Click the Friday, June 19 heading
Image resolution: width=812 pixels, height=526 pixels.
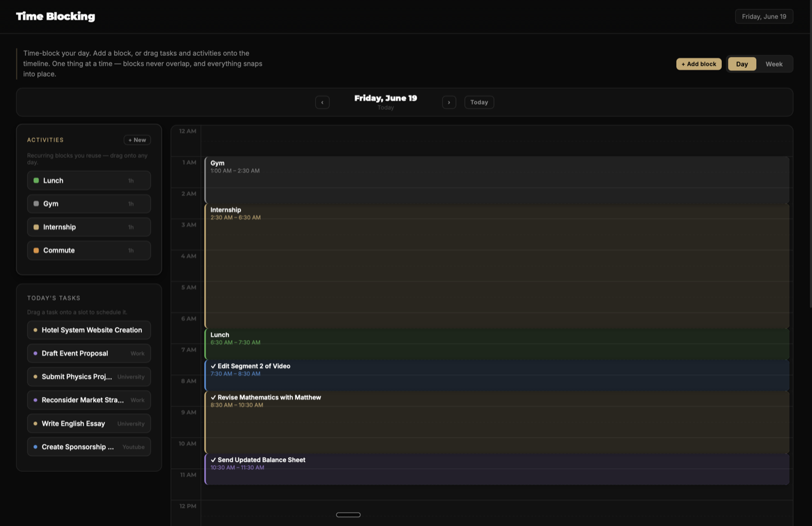coord(386,98)
